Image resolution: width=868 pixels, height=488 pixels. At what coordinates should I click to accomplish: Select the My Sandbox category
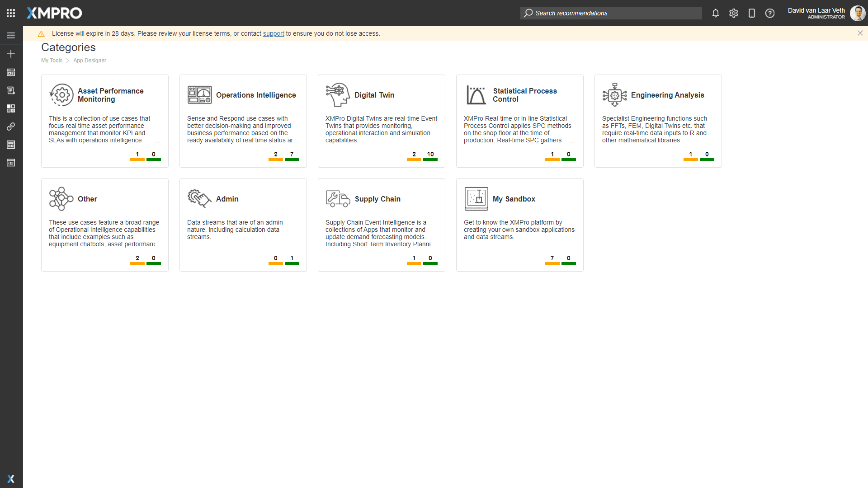coord(514,199)
